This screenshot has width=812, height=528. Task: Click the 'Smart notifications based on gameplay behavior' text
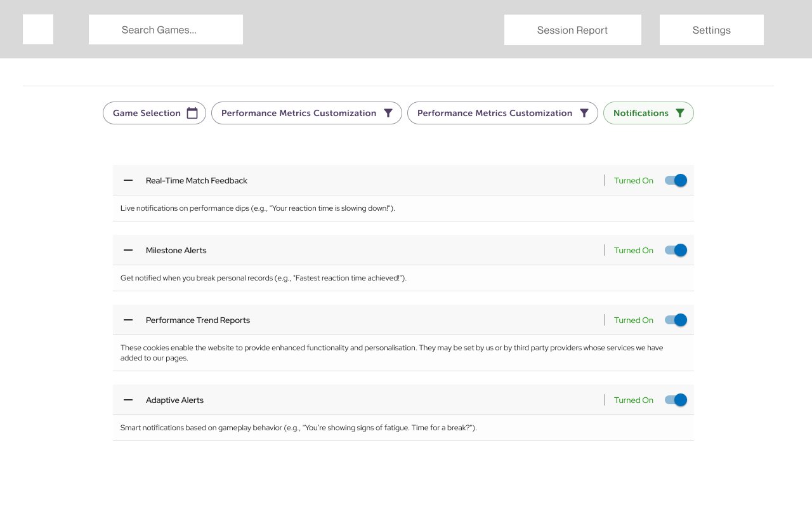[x=298, y=428]
